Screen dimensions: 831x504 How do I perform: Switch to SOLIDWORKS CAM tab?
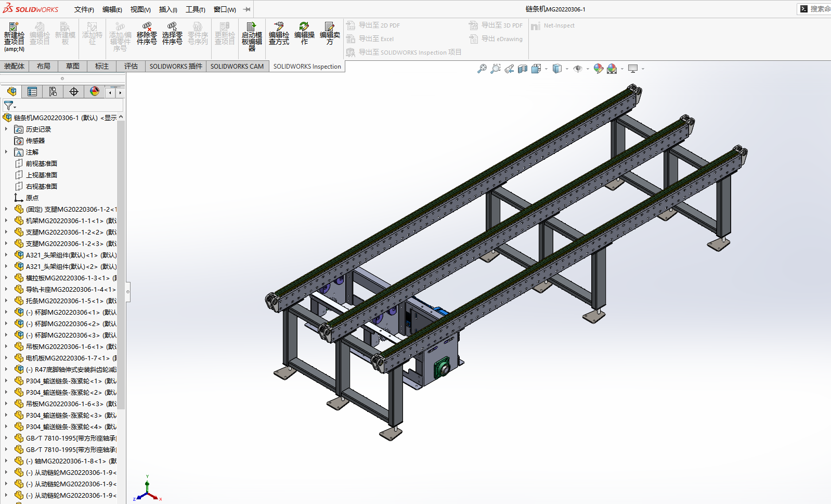click(237, 66)
